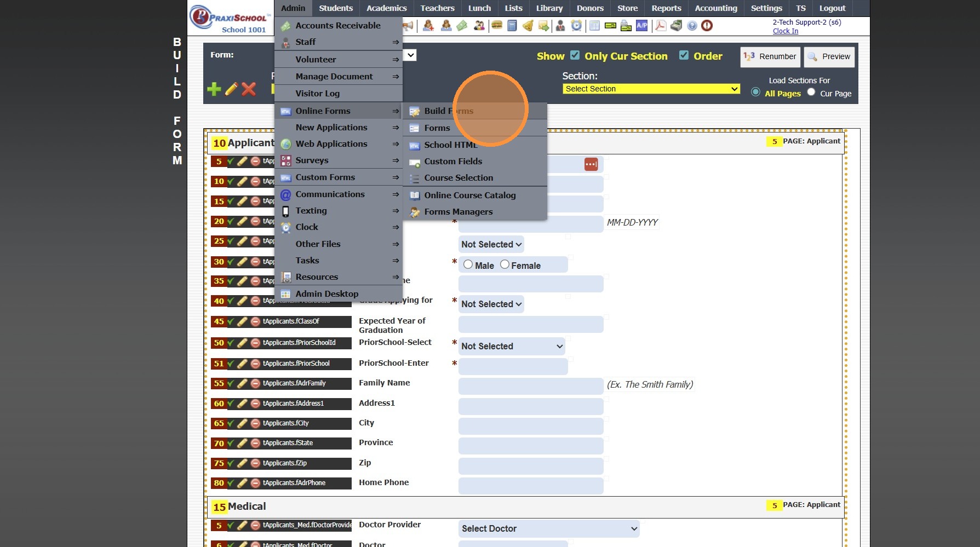Edit field tApplicants.fCity with pencil icon

242,423
